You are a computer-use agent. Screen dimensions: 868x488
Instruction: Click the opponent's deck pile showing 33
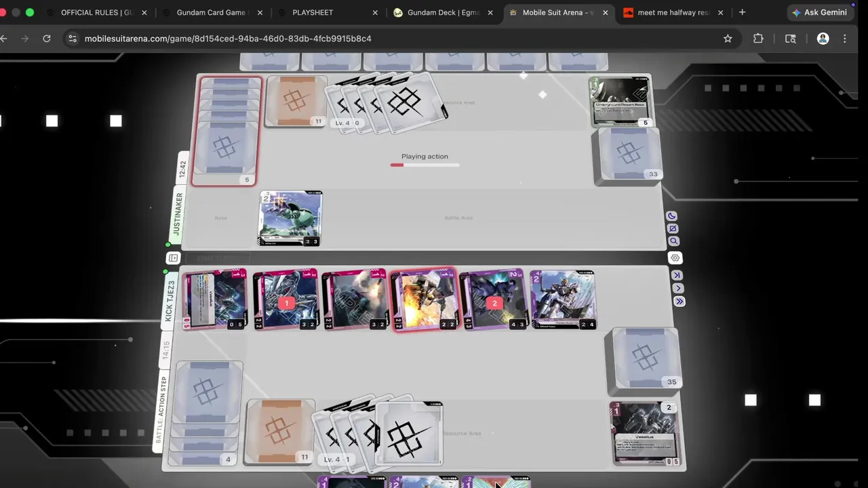[x=627, y=156]
